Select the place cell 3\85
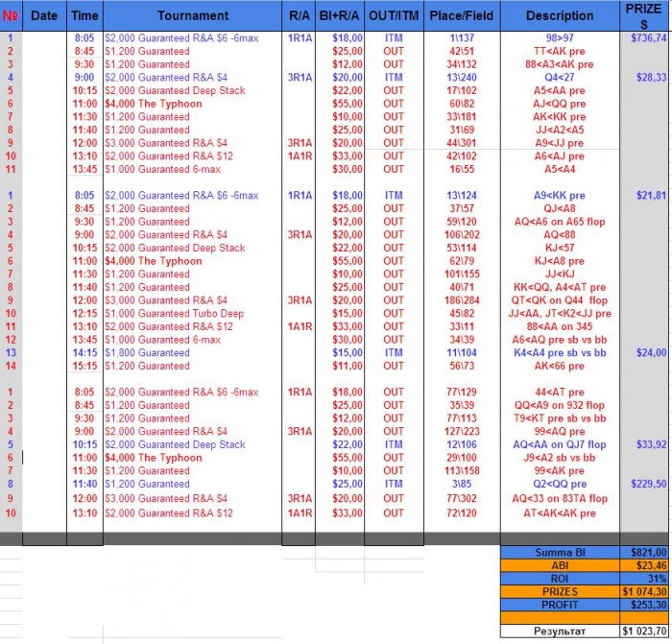672x644 pixels. coord(462,484)
